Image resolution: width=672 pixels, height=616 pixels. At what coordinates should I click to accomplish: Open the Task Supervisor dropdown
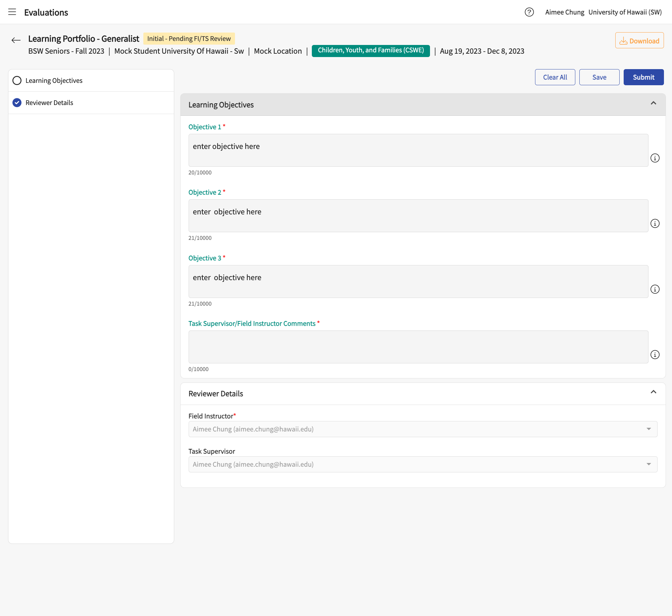click(423, 464)
